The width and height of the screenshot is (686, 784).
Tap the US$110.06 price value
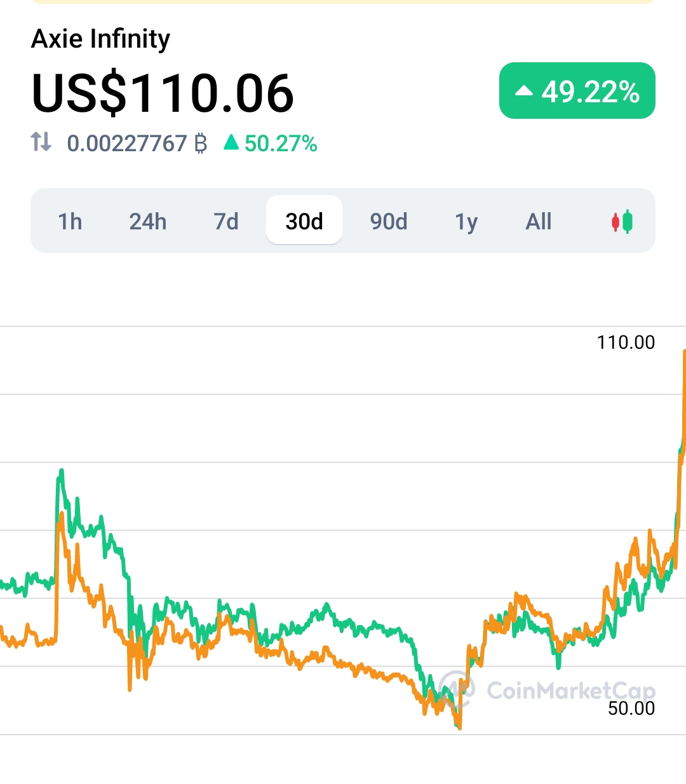tap(163, 93)
